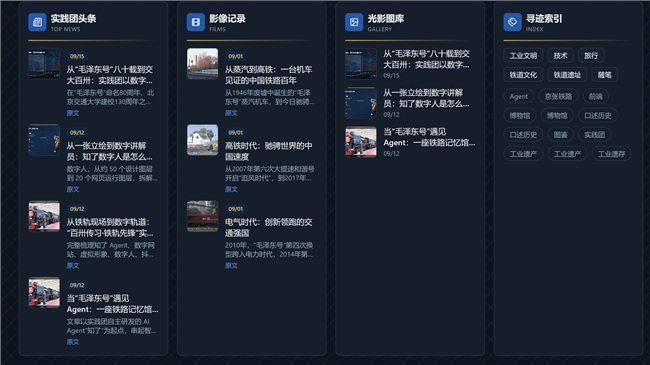Open the 从蒸汽到高铁 film thumbnail
This screenshot has height=365, width=650.
click(x=202, y=63)
